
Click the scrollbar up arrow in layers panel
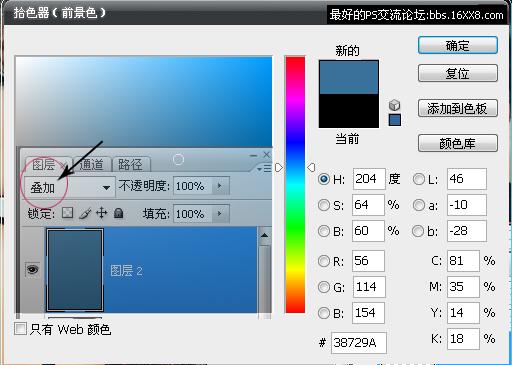(264, 236)
